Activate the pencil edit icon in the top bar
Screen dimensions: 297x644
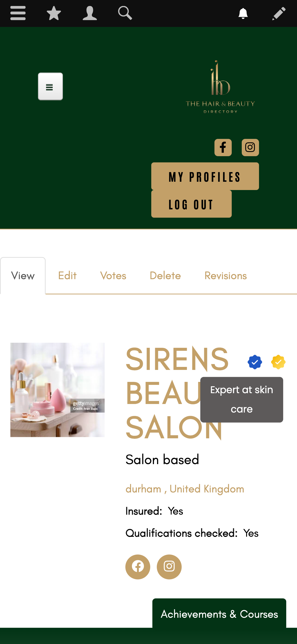279,13
